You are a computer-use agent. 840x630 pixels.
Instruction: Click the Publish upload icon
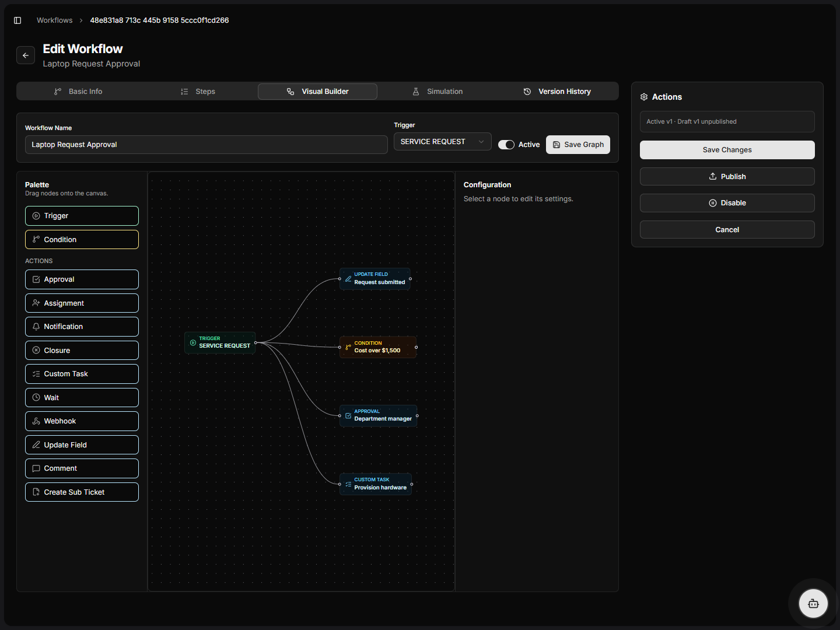click(713, 176)
